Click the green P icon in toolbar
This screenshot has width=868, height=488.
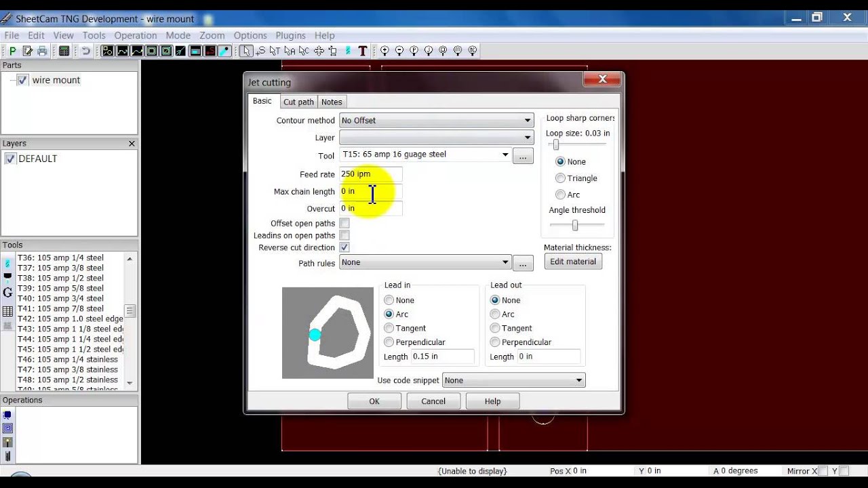click(12, 51)
